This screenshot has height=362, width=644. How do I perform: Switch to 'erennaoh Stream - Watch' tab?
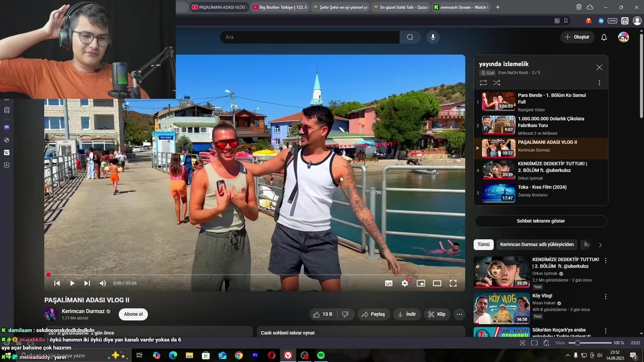[x=461, y=7]
